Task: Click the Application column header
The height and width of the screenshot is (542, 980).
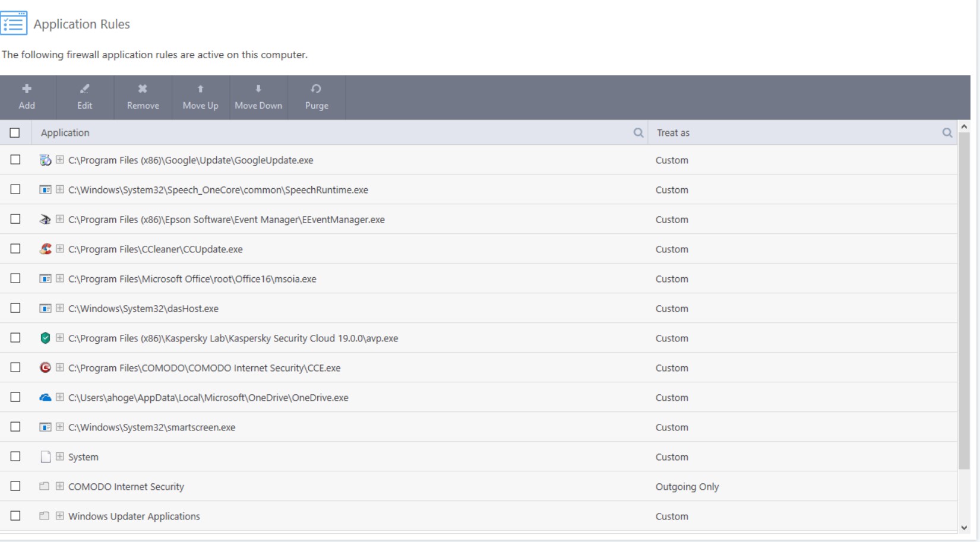Action: (x=65, y=133)
